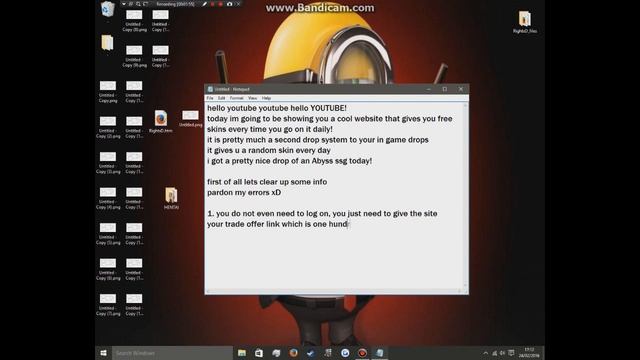Open Firefox from the taskbar
Image resolution: width=640 pixels, height=360 pixels.
293,353
